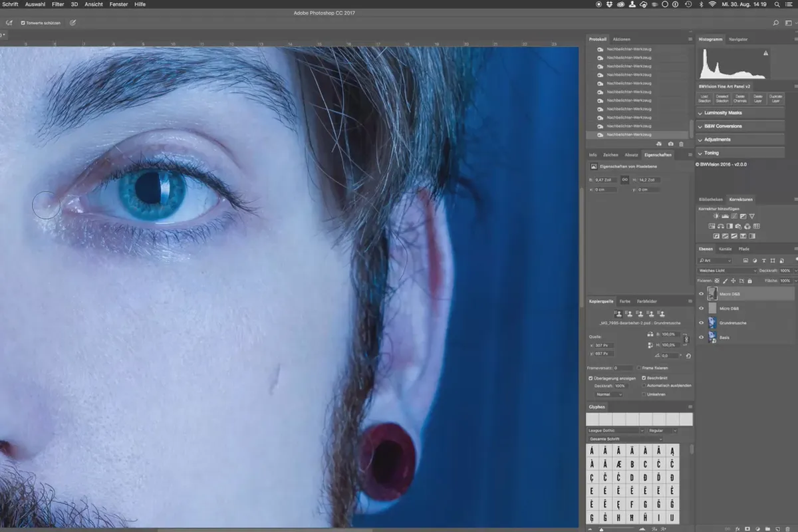Delete layer trash icon in Ebenen
Image resolution: width=798 pixels, height=532 pixels.
click(x=787, y=529)
